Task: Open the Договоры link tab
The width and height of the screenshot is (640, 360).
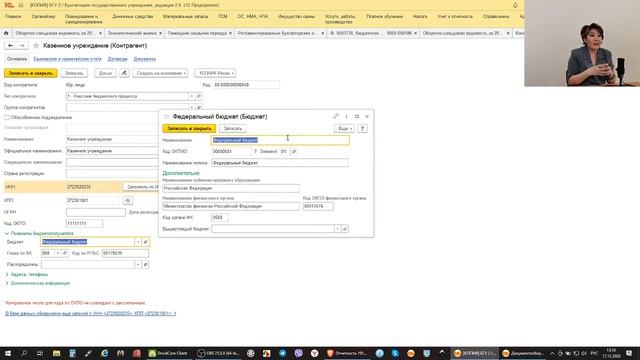Action: coord(117,59)
